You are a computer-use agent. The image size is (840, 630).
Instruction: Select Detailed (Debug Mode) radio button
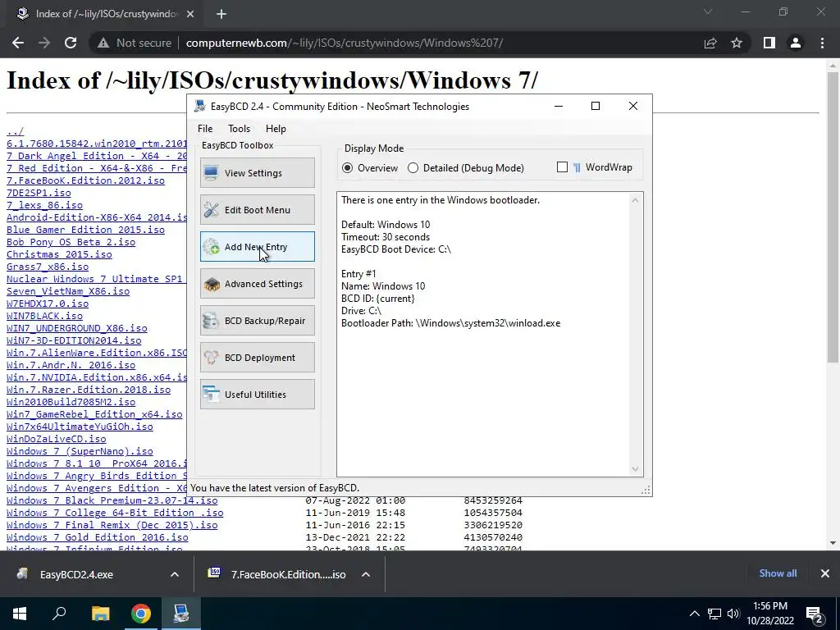(466, 167)
